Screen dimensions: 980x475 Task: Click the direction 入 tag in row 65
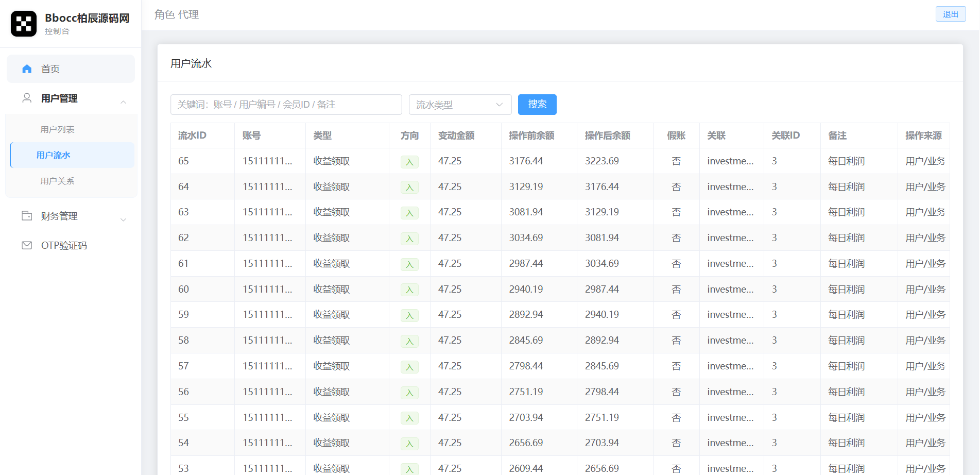coord(409,162)
